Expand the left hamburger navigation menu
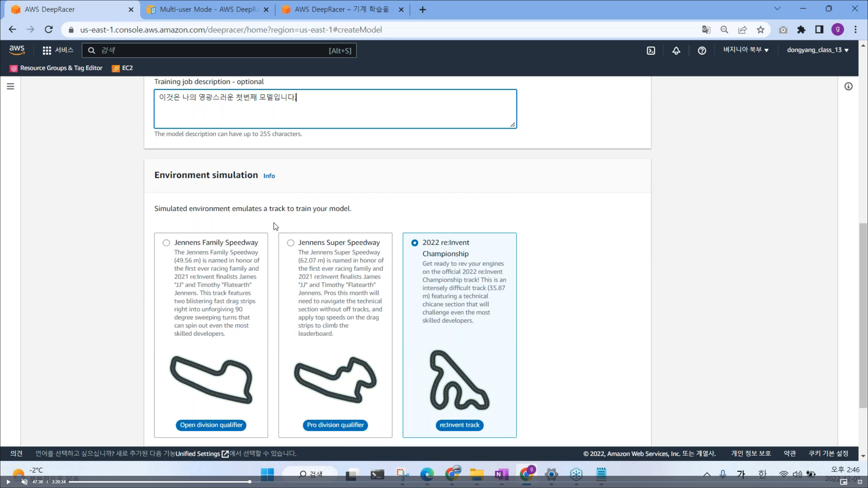This screenshot has width=868, height=488. coord(11,86)
